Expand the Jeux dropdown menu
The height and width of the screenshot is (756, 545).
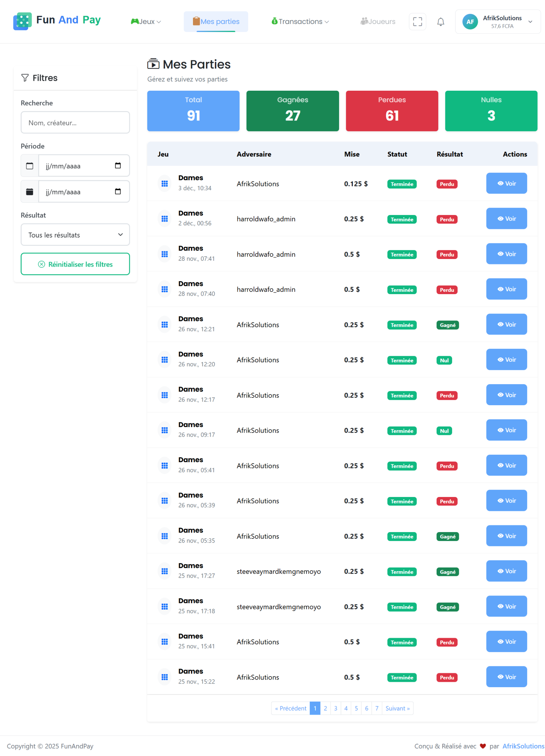pyautogui.click(x=146, y=21)
